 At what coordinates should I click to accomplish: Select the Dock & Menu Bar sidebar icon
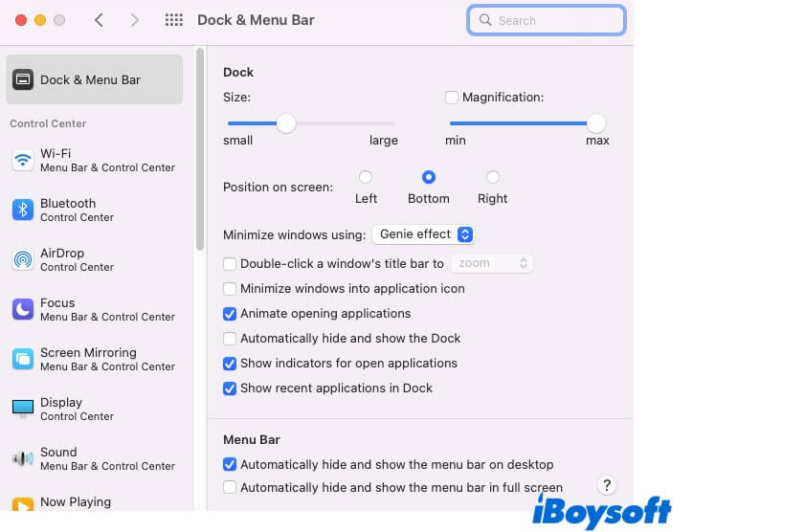point(23,79)
